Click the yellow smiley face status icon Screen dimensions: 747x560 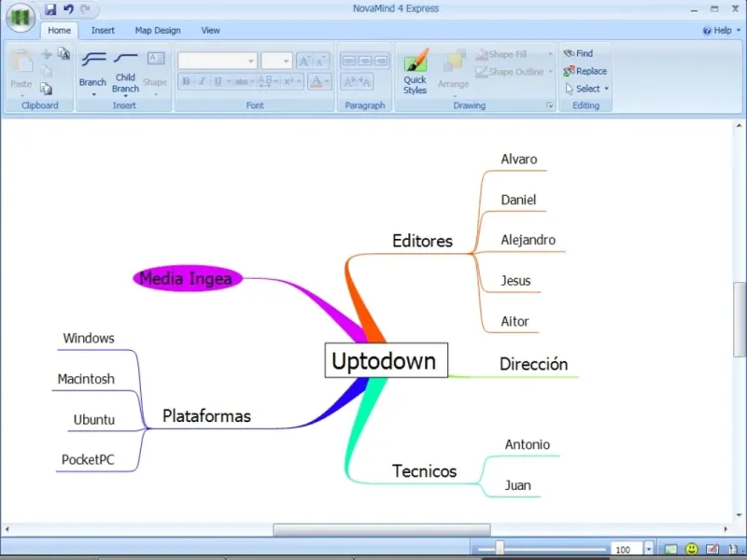click(692, 550)
